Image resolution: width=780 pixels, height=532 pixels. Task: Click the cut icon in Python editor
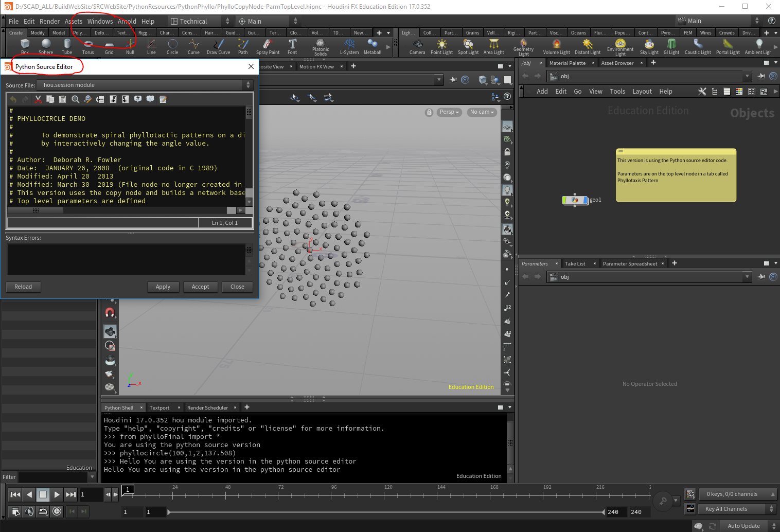(38, 99)
